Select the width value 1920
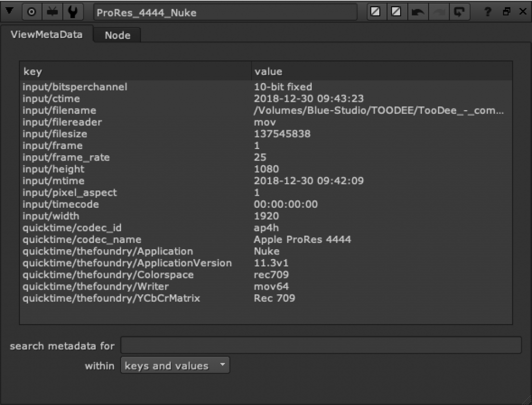Viewport: 532px width, 405px height. point(267,216)
